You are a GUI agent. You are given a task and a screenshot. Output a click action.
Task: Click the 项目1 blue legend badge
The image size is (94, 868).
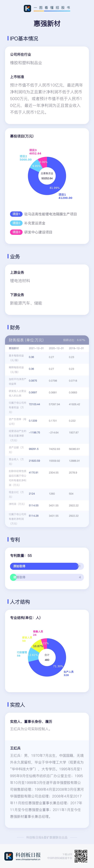[x=16, y=214]
